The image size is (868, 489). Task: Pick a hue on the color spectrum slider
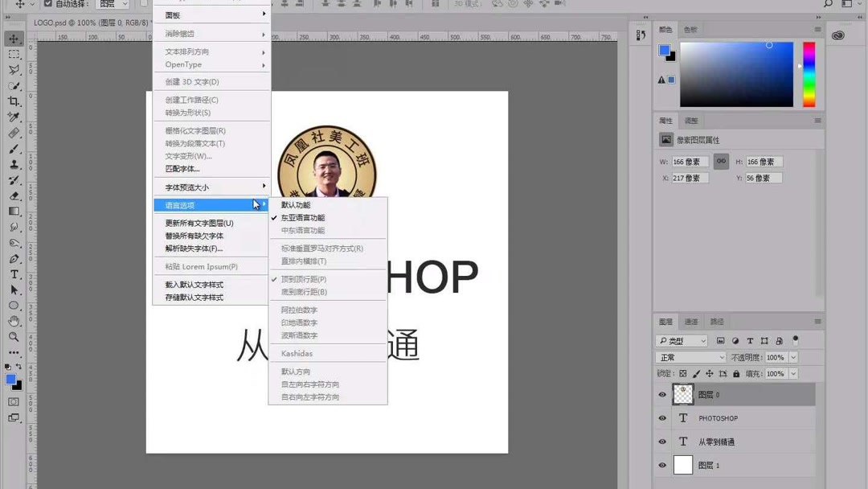click(x=808, y=76)
